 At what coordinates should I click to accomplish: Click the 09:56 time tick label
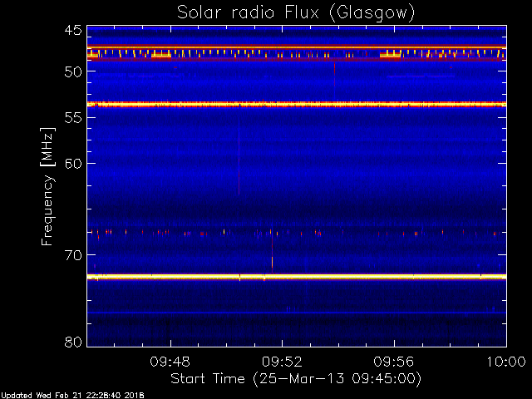[394, 362]
